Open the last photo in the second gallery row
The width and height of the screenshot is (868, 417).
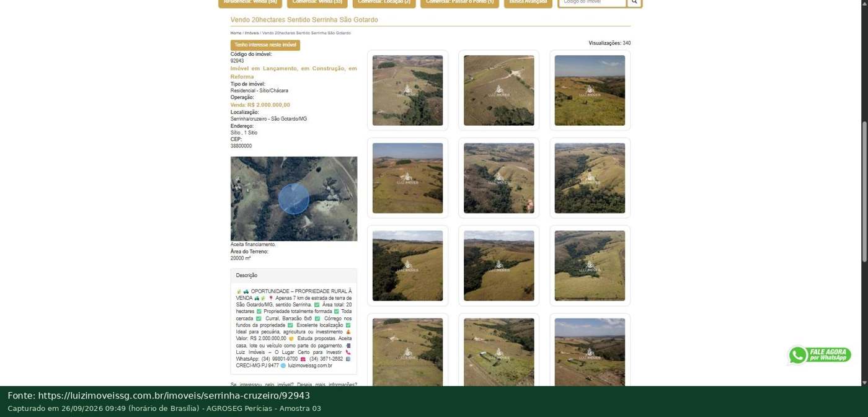[x=590, y=178]
